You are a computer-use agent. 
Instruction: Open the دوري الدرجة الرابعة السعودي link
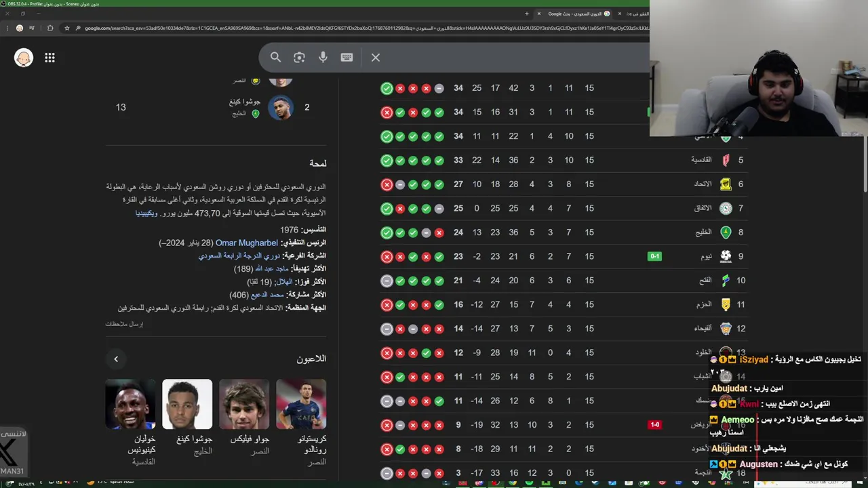(239, 256)
